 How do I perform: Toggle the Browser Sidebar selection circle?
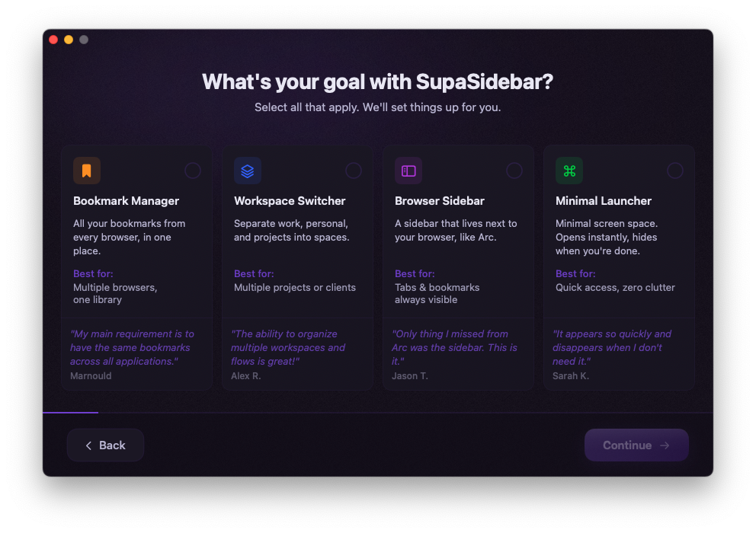point(514,171)
